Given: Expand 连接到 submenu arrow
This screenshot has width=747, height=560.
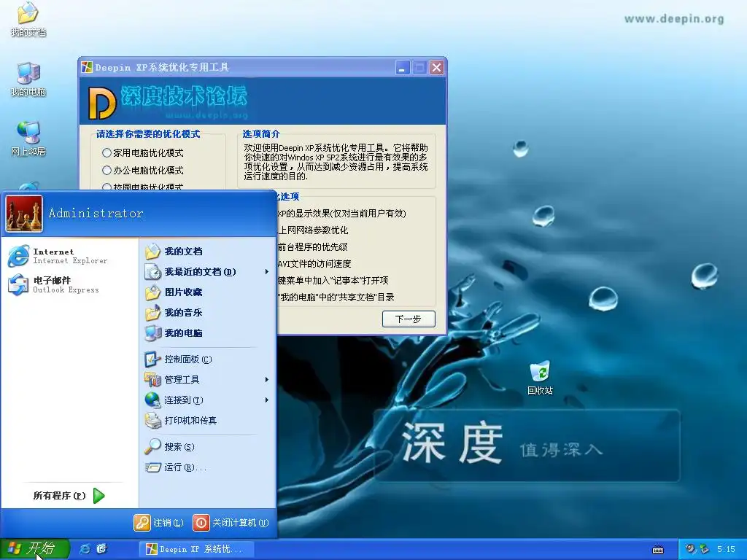Looking at the screenshot, I should pos(267,400).
